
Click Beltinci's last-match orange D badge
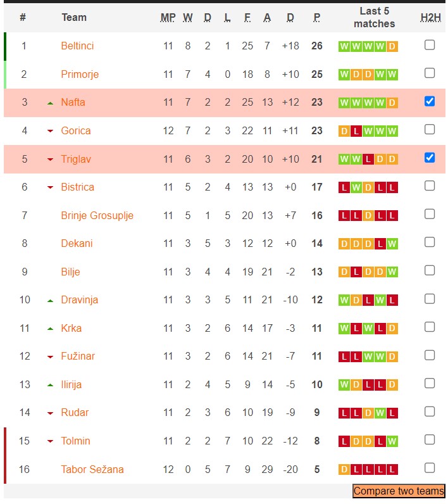tap(392, 46)
